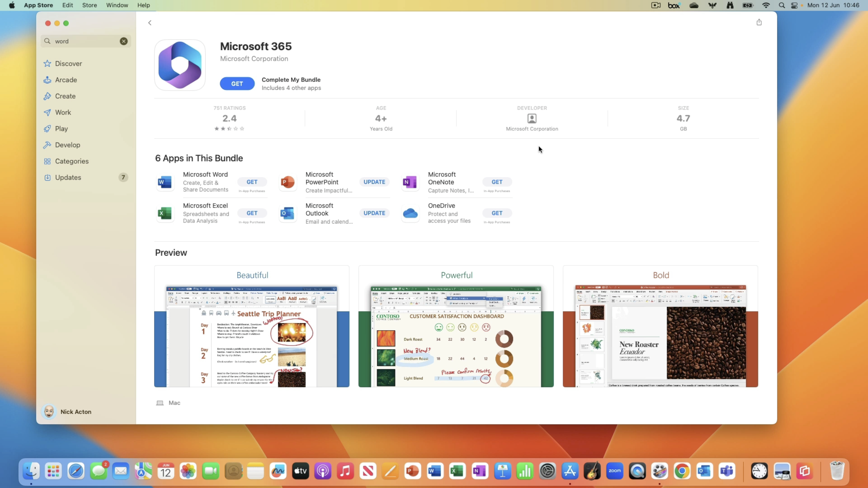View the Powerful preview screenshot

click(456, 326)
